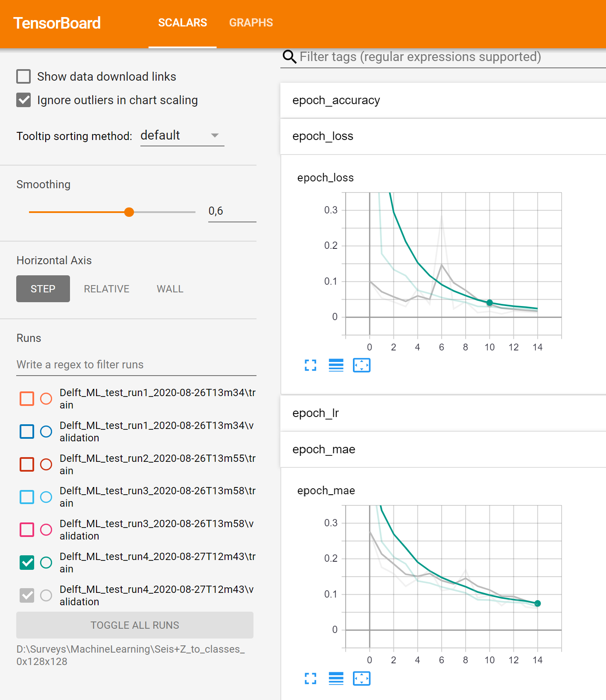Screen dimensions: 606x700
Task: Toggle y-axis log scale on epoch_mae chart
Action: tap(336, 678)
